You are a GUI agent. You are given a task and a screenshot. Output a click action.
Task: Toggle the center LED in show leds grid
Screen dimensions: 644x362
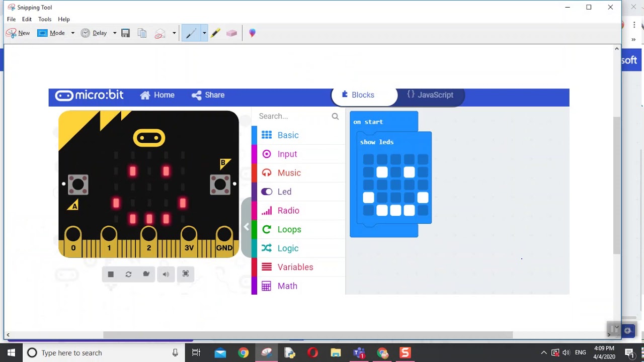pyautogui.click(x=395, y=185)
